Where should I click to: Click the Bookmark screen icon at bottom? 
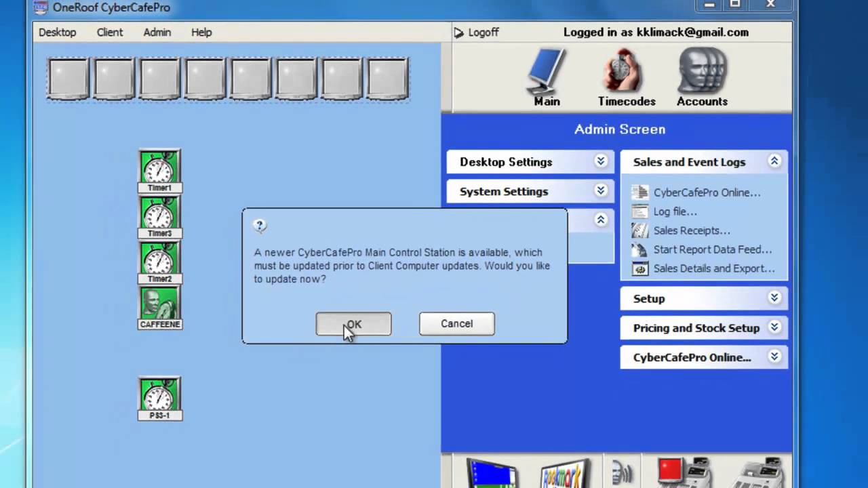click(566, 473)
